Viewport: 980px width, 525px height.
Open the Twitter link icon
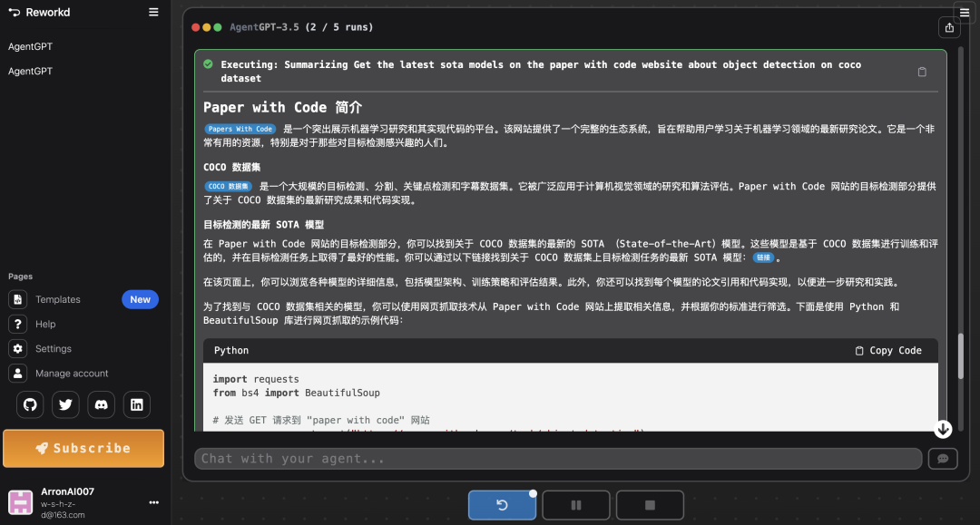(65, 404)
